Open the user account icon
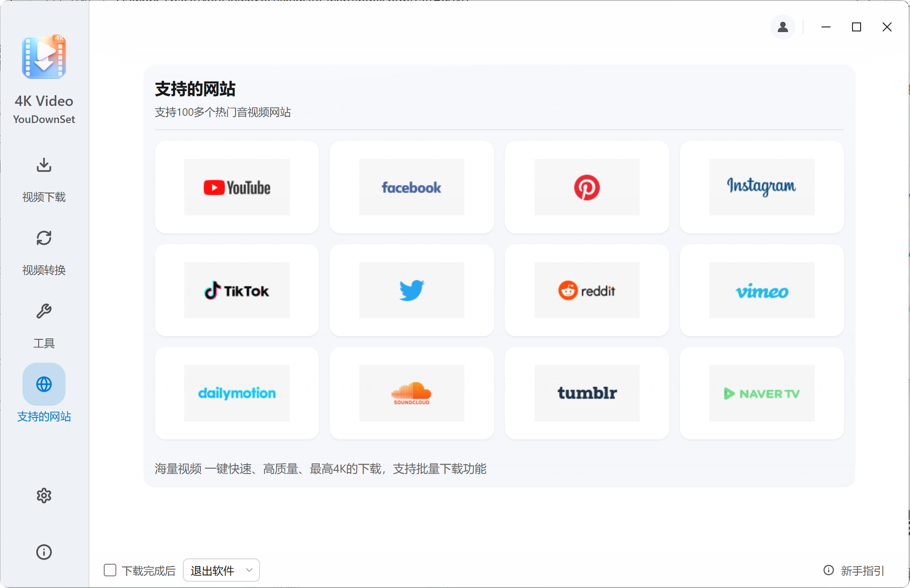The image size is (910, 588). pos(782,27)
